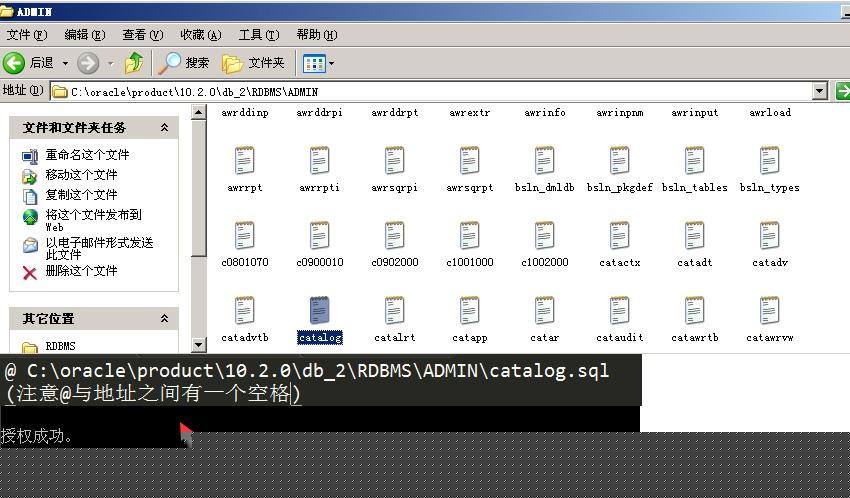Click the scrollbar down arrow
This screenshot has height=498, width=850.
pyautogui.click(x=199, y=345)
